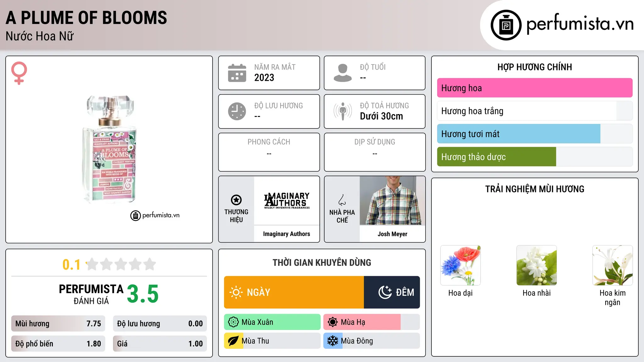Click the Josh Meyer perfumer name link
644x362 pixels.
(x=392, y=234)
